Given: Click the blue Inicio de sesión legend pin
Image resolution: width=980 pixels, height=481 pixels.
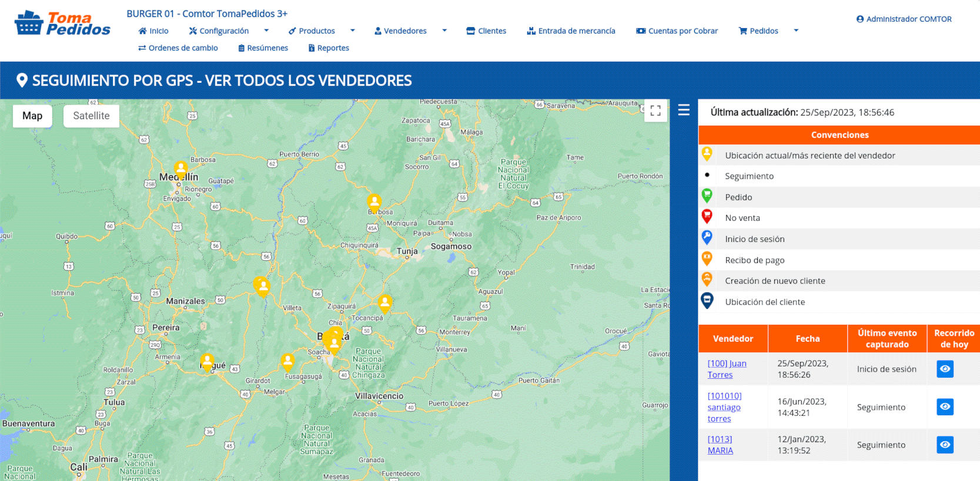Looking at the screenshot, I should point(707,238).
